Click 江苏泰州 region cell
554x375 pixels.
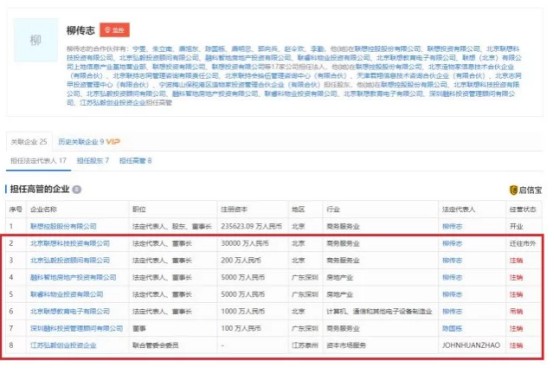(x=305, y=345)
